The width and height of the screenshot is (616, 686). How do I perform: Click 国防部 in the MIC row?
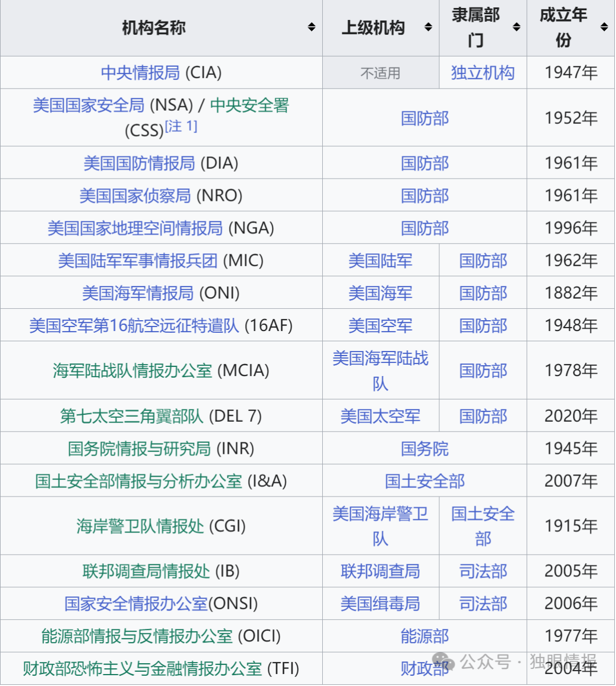[483, 261]
